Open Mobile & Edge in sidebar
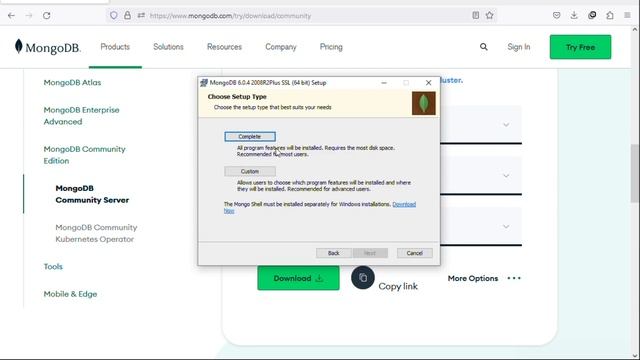Image resolution: width=640 pixels, height=360 pixels. click(70, 294)
